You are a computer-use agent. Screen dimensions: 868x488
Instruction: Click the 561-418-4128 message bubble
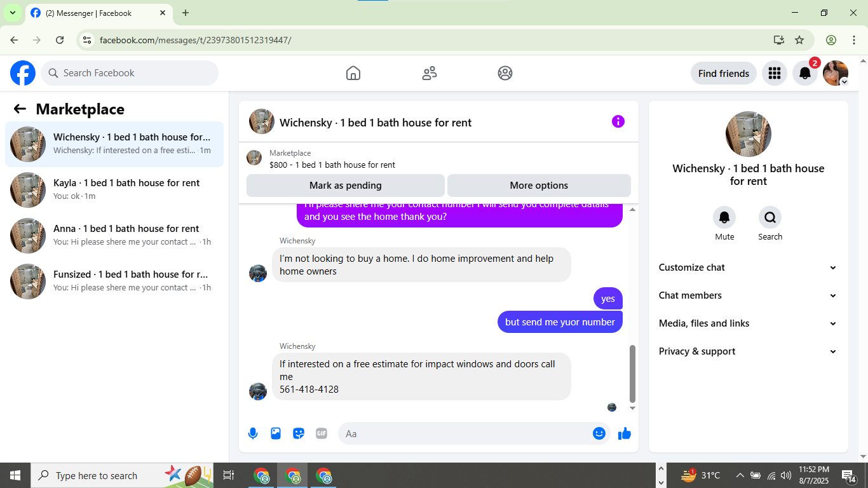(x=421, y=377)
